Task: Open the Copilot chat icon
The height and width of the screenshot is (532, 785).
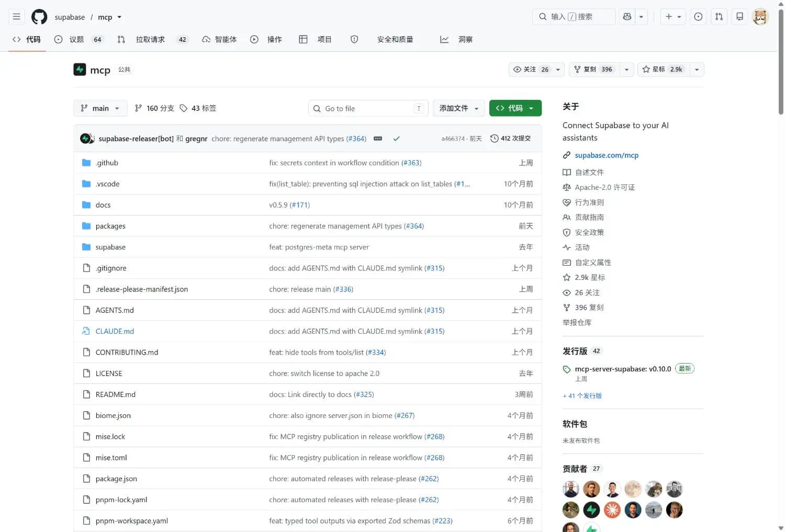Action: click(627, 17)
